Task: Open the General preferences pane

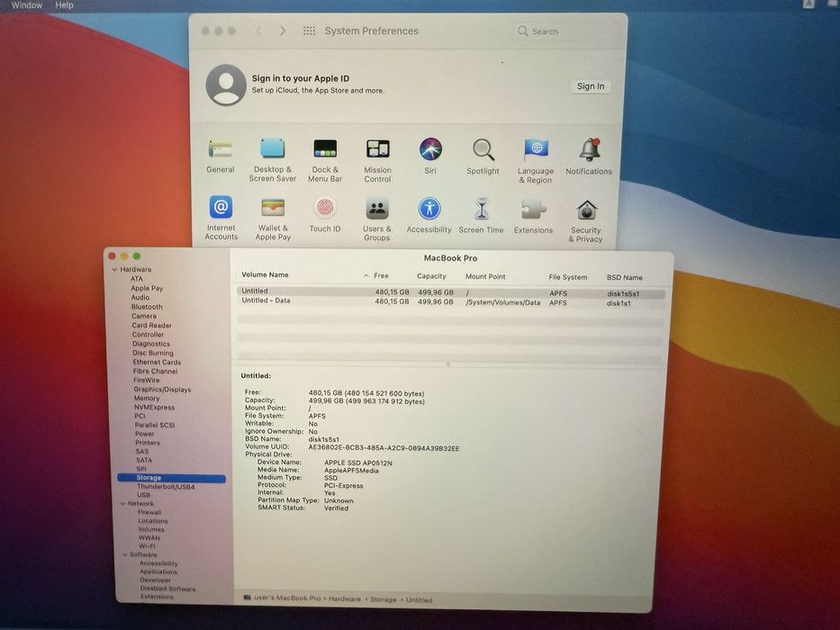Action: [220, 149]
